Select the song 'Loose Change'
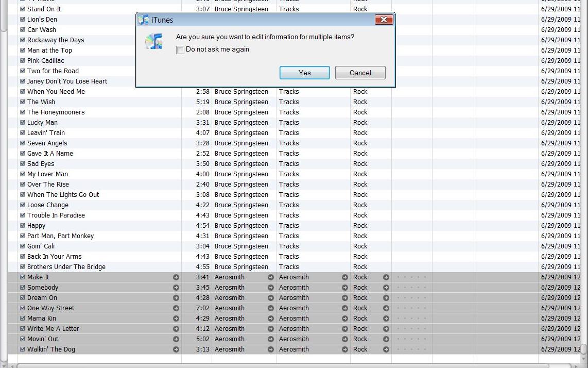The height and width of the screenshot is (368, 588). click(48, 205)
